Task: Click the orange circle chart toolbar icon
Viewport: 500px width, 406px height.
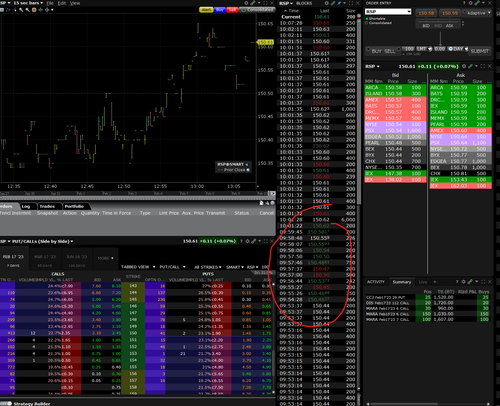Action: pos(34,10)
